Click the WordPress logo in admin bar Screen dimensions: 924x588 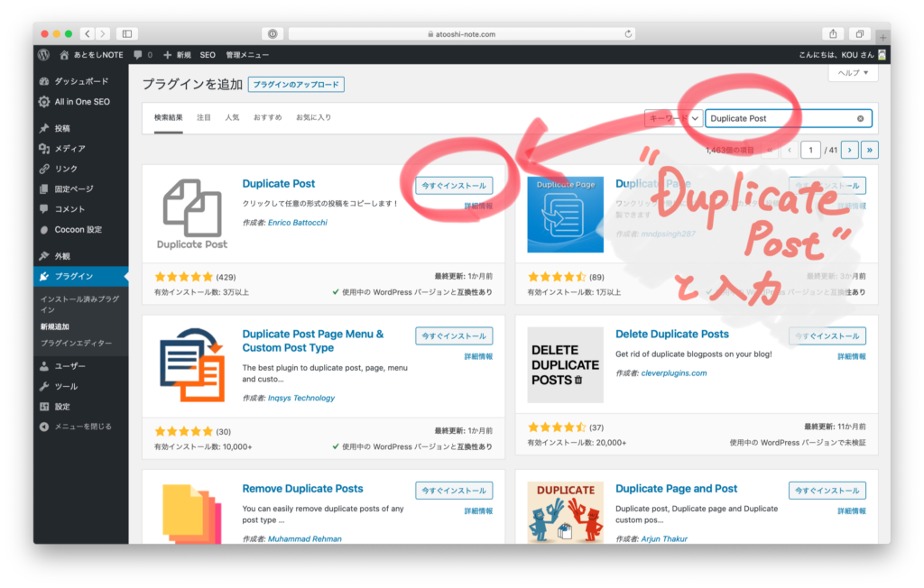pos(44,55)
